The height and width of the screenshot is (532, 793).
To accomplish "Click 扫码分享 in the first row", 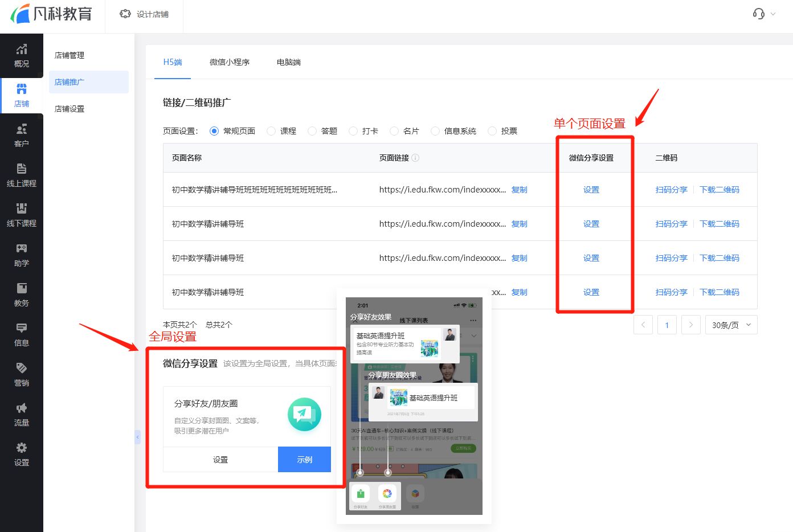I will (x=672, y=190).
